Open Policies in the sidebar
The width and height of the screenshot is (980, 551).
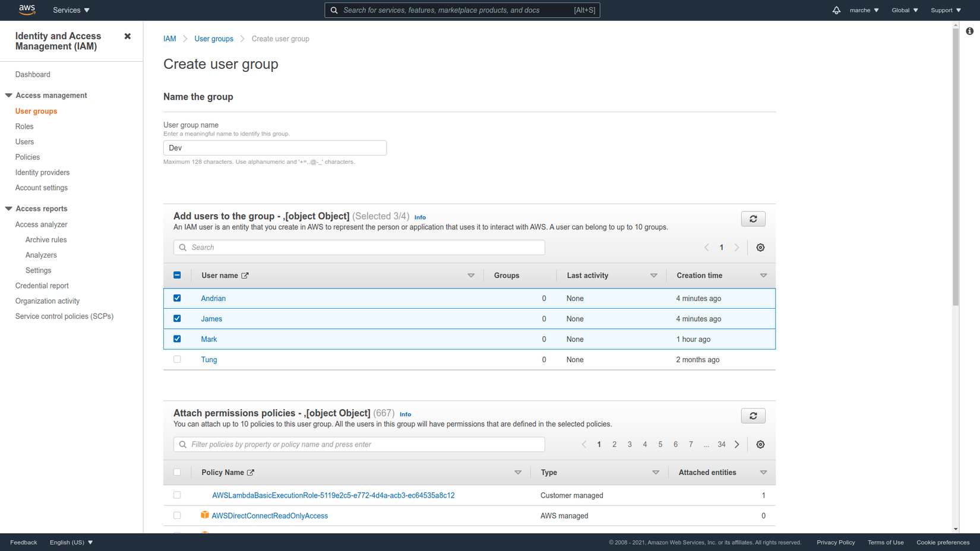[27, 157]
